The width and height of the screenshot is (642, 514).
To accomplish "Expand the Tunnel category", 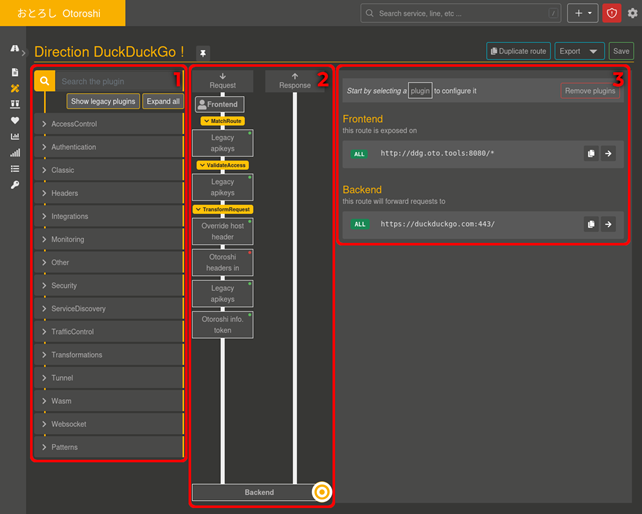I will tap(109, 378).
